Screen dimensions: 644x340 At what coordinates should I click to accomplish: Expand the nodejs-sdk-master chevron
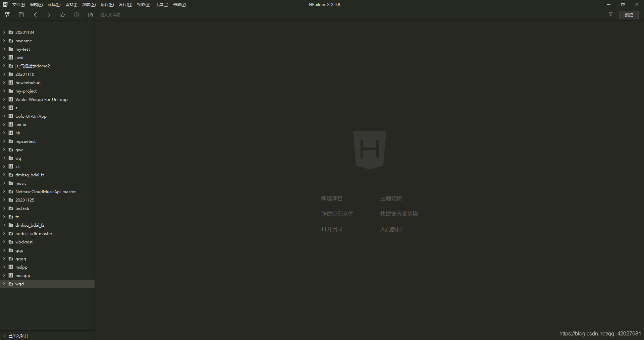click(4, 233)
